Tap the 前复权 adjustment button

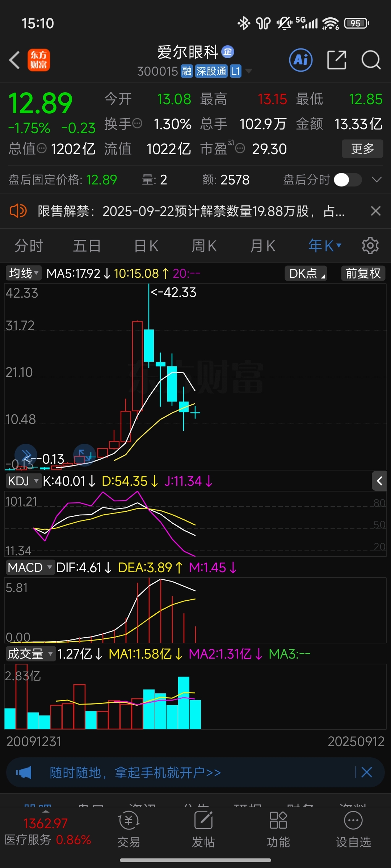363,273
